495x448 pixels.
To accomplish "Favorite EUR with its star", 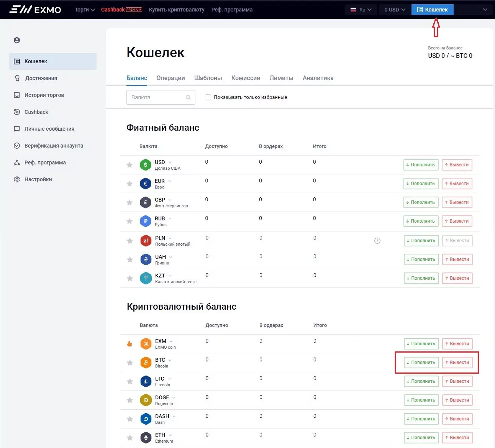I will tap(129, 184).
